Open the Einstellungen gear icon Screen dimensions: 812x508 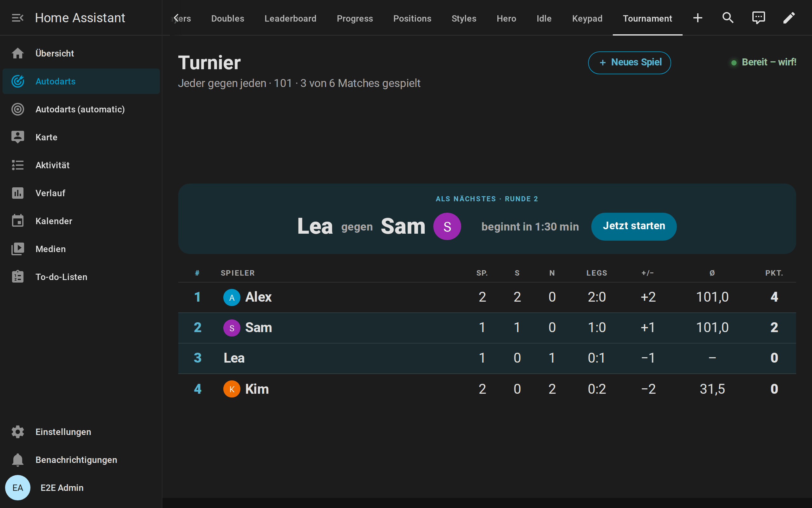tap(17, 432)
